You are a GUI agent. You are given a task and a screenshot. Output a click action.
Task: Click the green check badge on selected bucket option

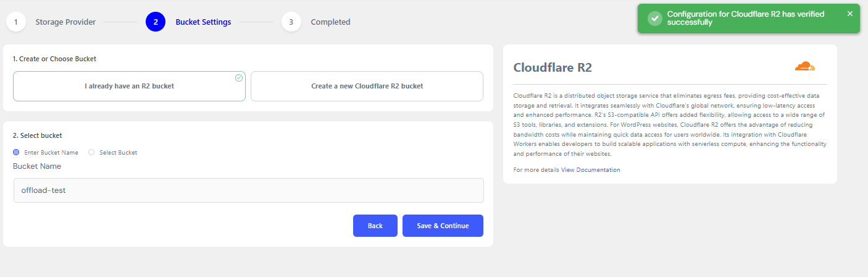point(238,78)
